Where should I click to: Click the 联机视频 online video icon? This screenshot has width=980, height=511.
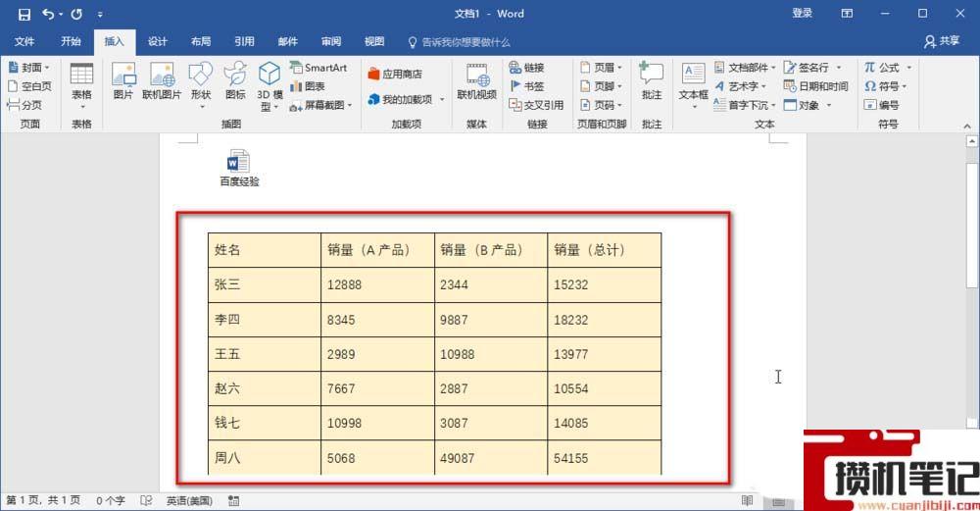[477, 81]
